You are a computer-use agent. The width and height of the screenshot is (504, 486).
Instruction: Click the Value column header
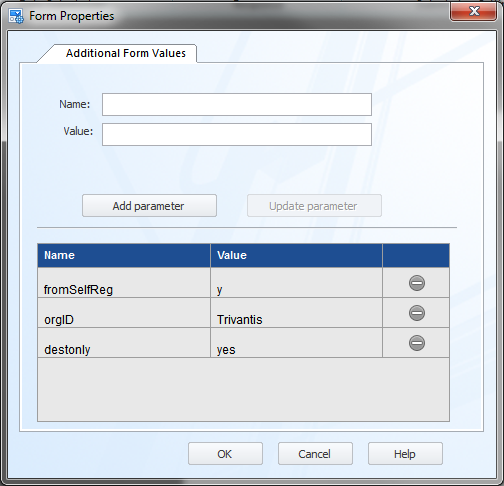pyautogui.click(x=296, y=255)
